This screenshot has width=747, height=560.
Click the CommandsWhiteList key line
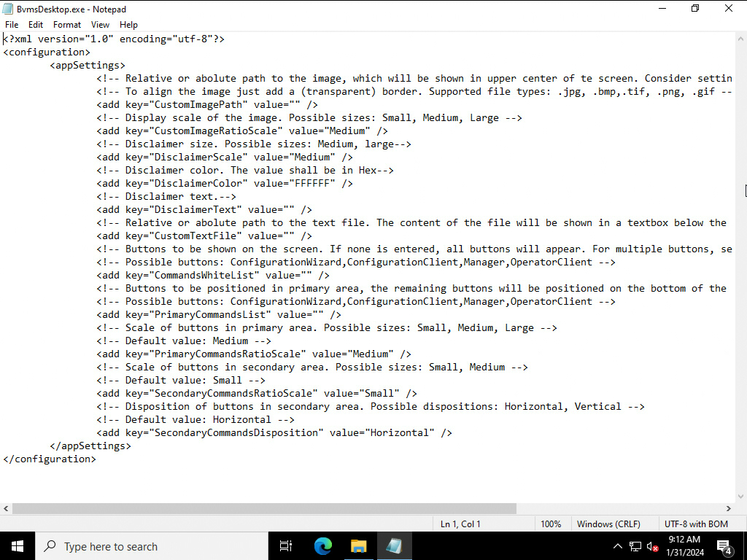click(213, 275)
